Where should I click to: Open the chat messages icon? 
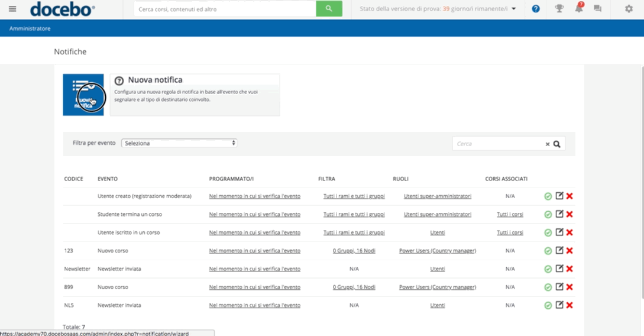coord(597,9)
